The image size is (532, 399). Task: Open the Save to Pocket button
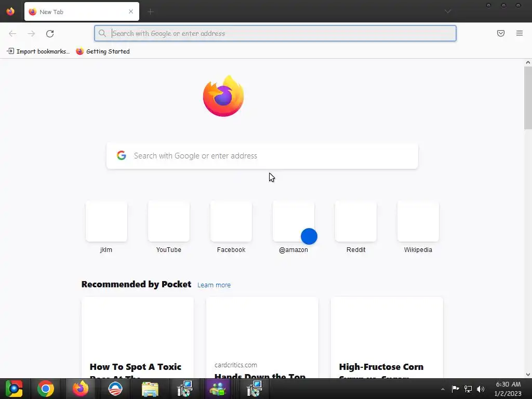[501, 33]
